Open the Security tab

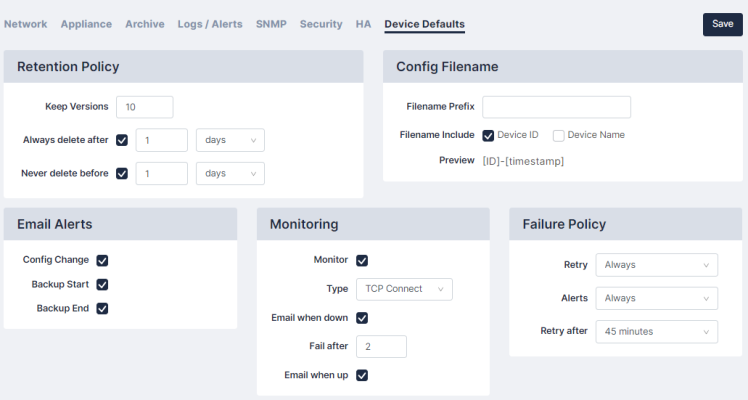click(321, 24)
